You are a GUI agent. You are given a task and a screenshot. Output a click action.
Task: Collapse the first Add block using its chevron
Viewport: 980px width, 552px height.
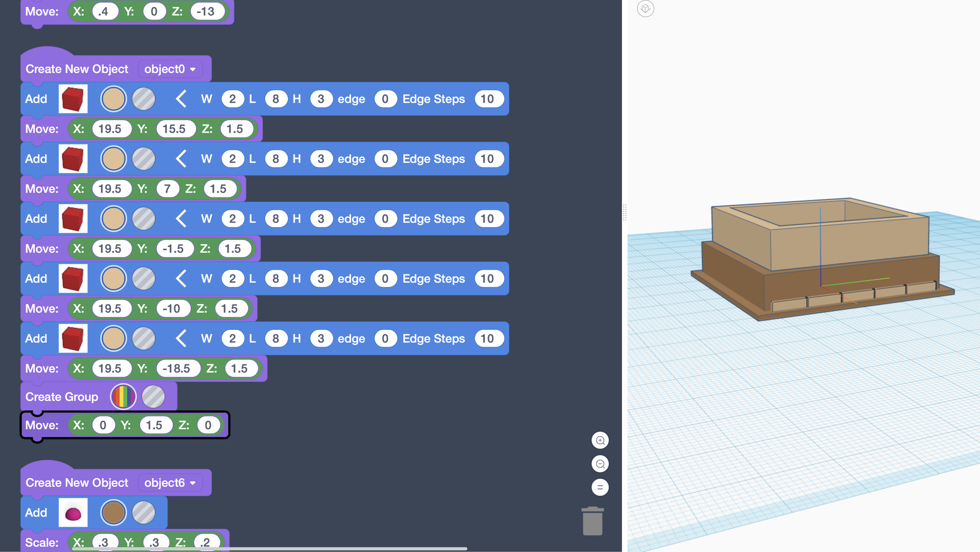coord(181,99)
